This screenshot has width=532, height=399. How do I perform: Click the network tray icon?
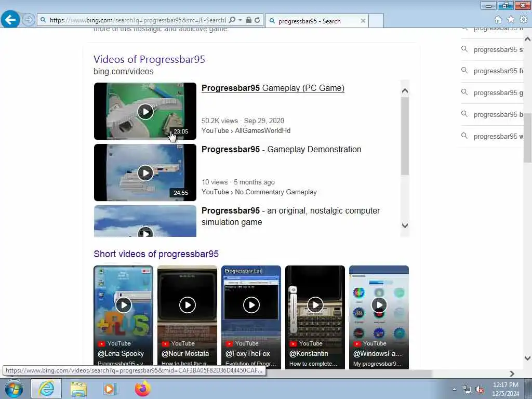pyautogui.click(x=467, y=390)
